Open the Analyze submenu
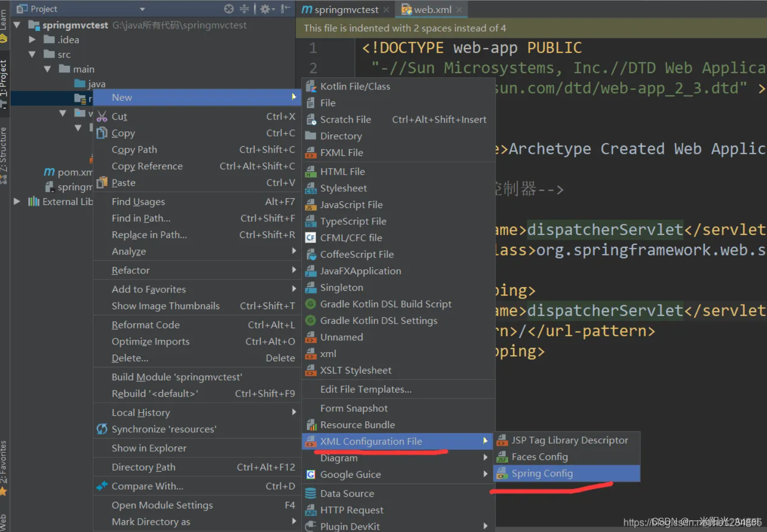 197,251
